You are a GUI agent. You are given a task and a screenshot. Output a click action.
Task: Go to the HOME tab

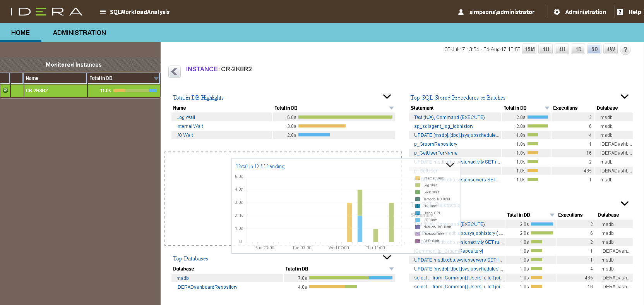pyautogui.click(x=21, y=33)
